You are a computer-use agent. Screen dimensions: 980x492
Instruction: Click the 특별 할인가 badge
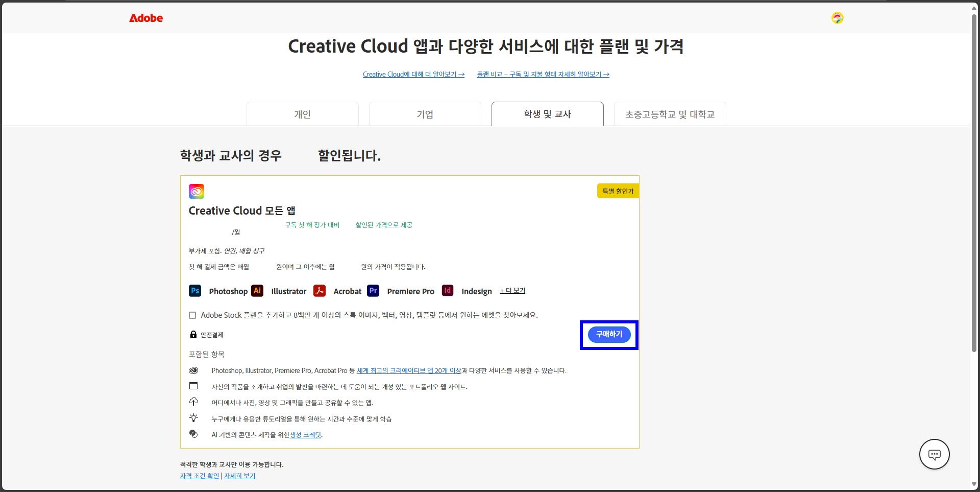tap(618, 191)
